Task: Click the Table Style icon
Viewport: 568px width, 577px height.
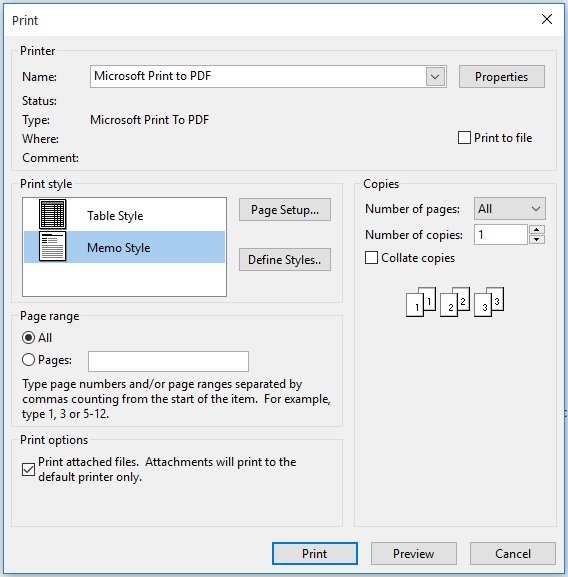Action: [x=53, y=214]
